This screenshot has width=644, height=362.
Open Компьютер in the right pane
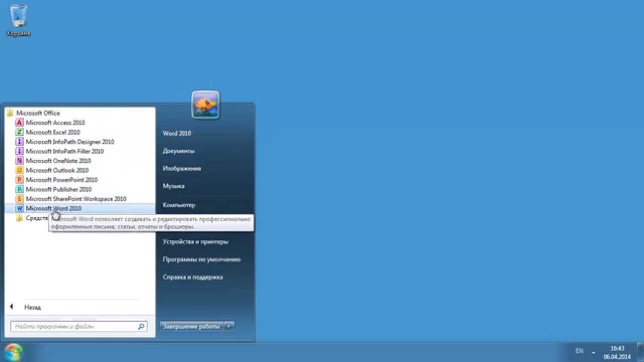coord(179,205)
